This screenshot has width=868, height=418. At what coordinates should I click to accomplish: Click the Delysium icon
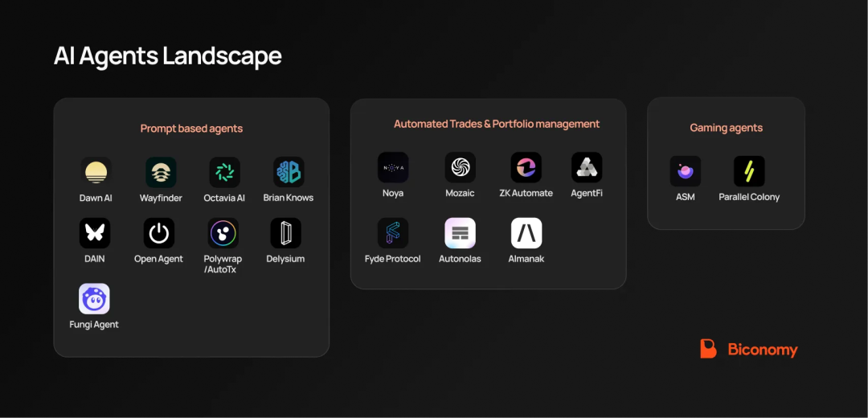[285, 233]
